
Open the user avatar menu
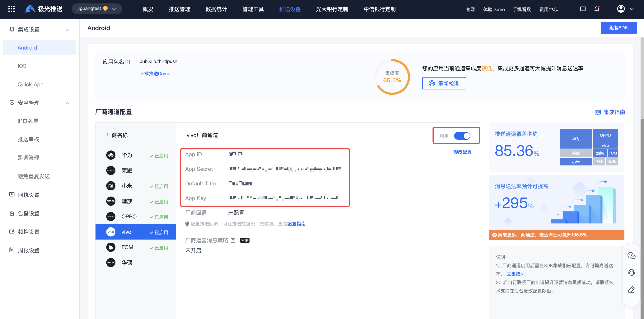[621, 9]
